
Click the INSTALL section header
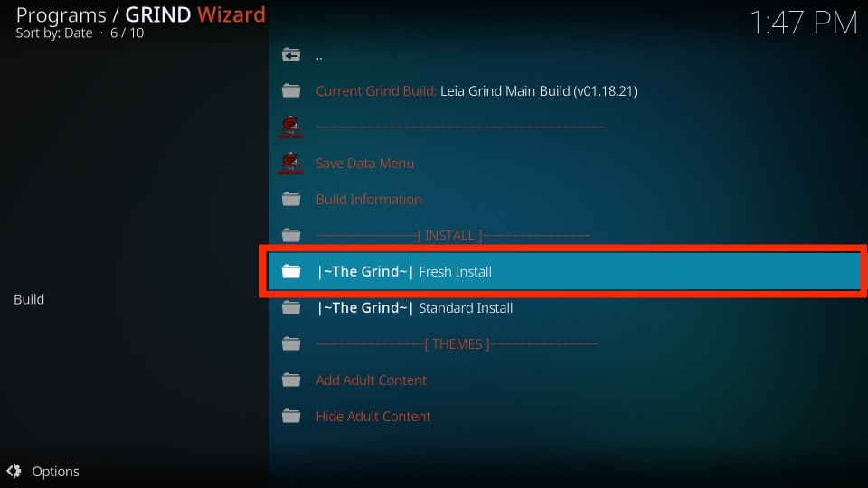pos(453,236)
